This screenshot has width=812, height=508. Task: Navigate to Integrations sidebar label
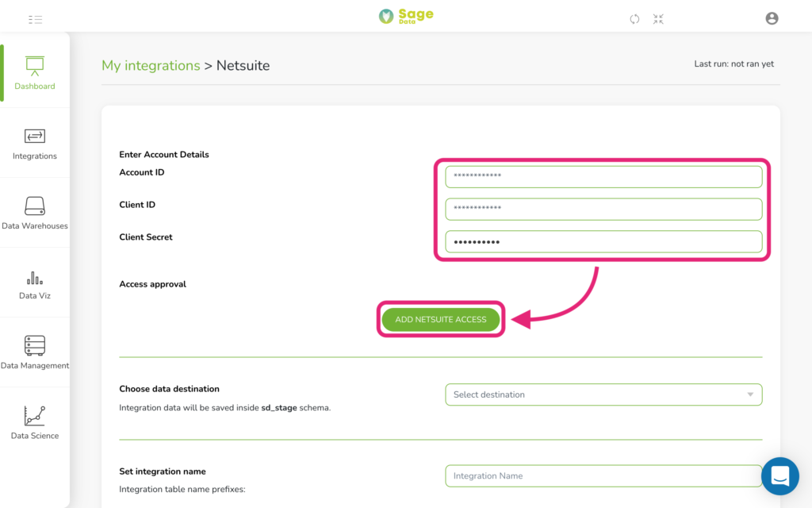coord(35,156)
